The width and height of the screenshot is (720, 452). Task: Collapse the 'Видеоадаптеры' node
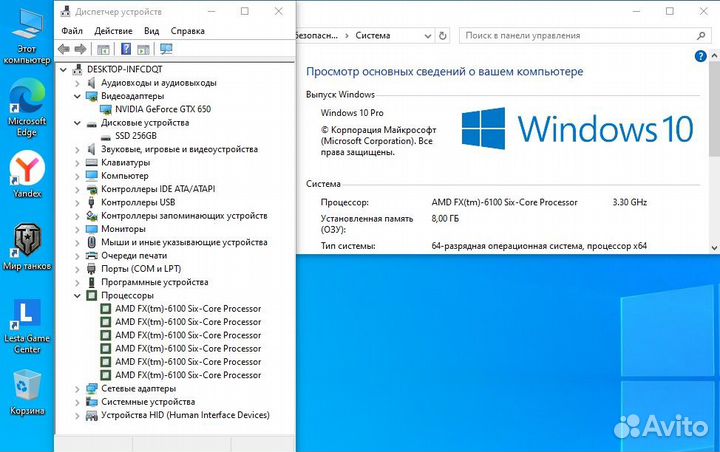(x=77, y=96)
